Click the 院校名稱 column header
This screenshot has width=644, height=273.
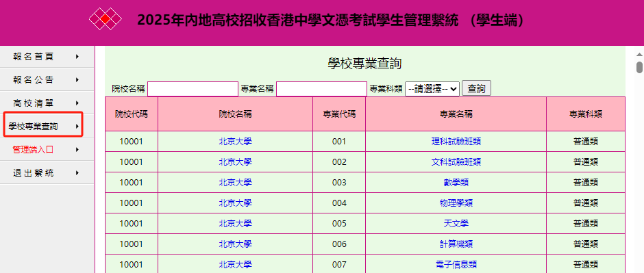tap(236, 114)
